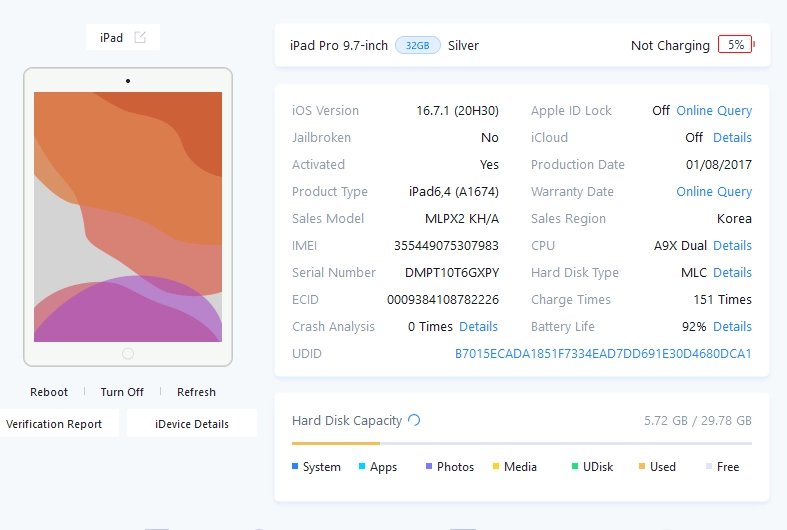Click the purple Photos legend swatch

(429, 466)
